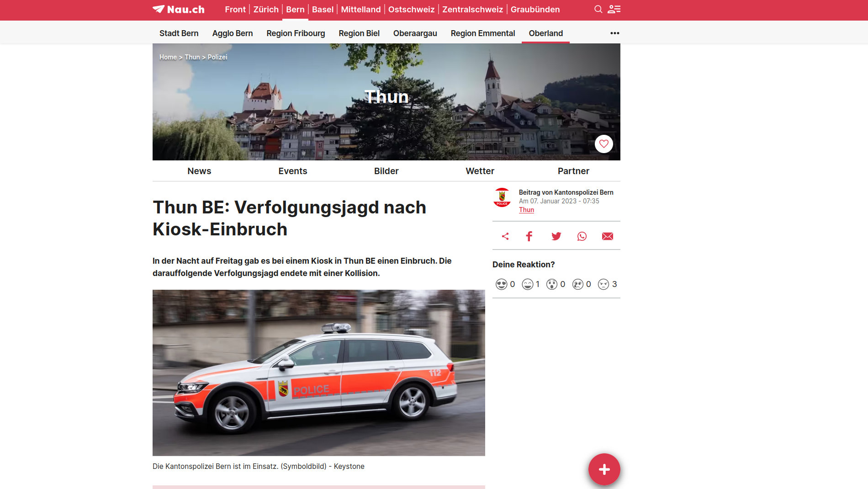Share article via WhatsApp
The image size is (868, 489).
click(x=582, y=236)
